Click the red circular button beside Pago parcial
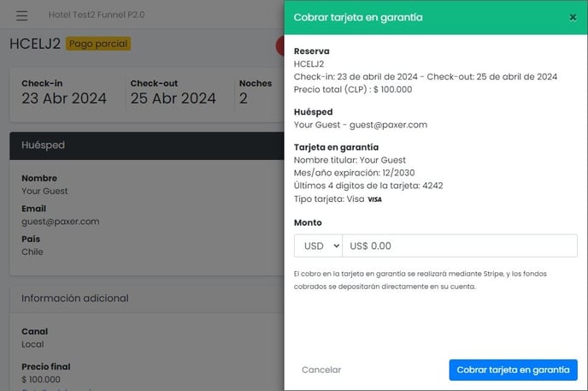 (279, 46)
